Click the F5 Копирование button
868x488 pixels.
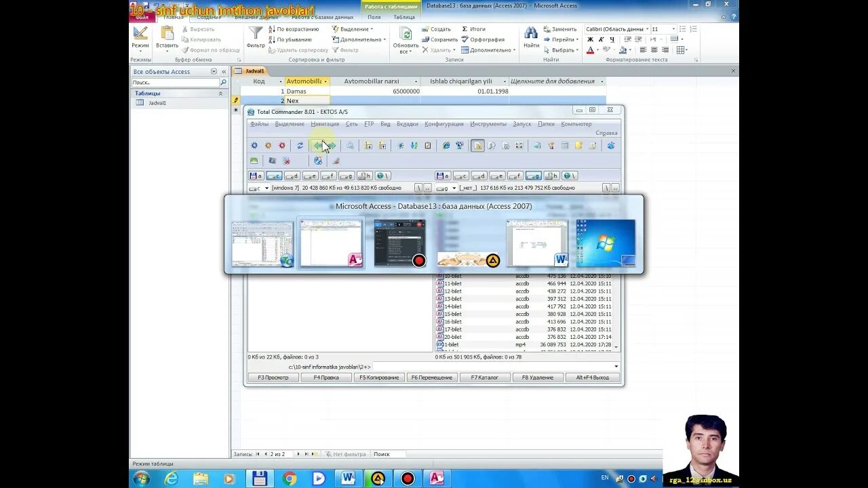click(379, 378)
